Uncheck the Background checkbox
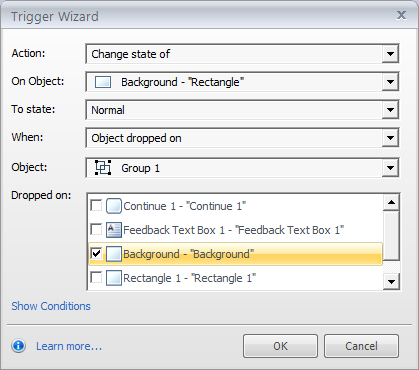 pyautogui.click(x=96, y=253)
